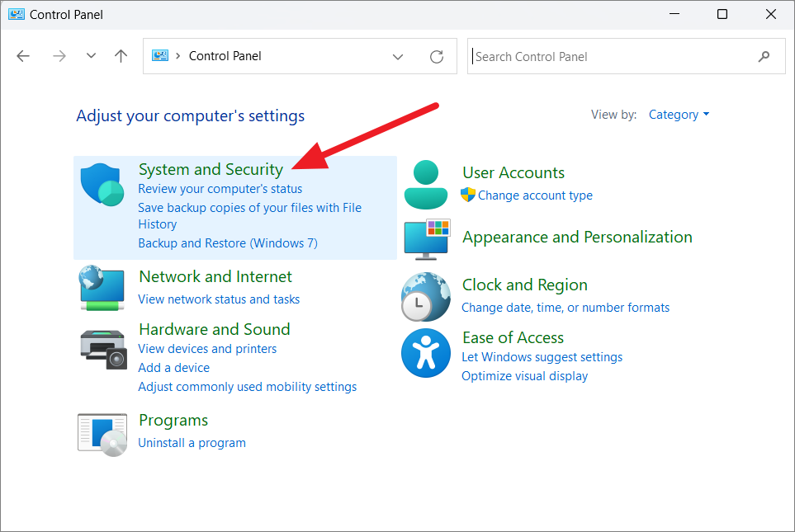
Task: Click the Back navigation arrow
Action: coord(23,56)
